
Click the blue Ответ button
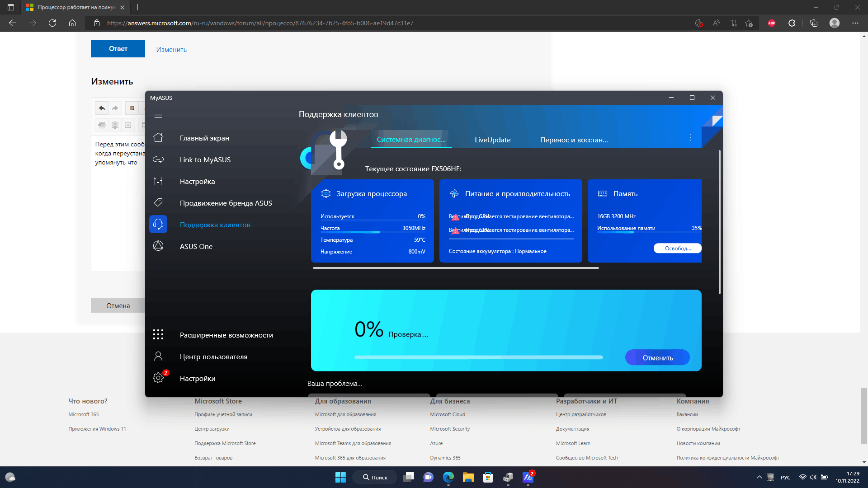pos(118,49)
